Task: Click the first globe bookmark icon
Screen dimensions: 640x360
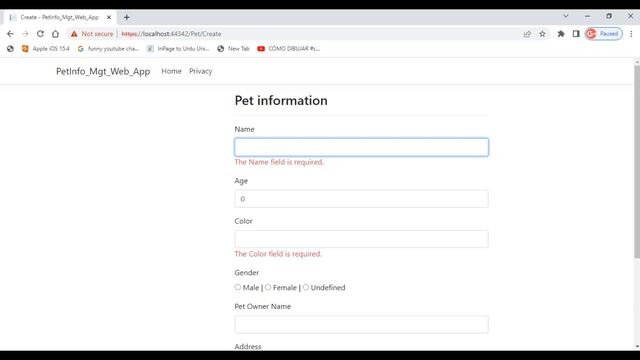Action: [10, 49]
